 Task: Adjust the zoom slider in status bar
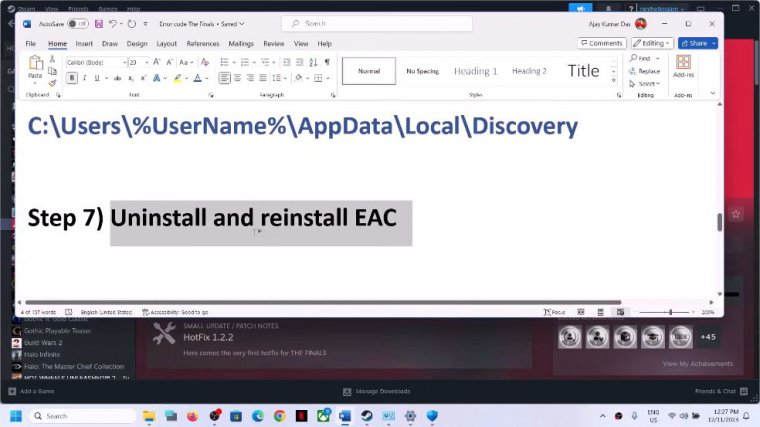coord(666,312)
